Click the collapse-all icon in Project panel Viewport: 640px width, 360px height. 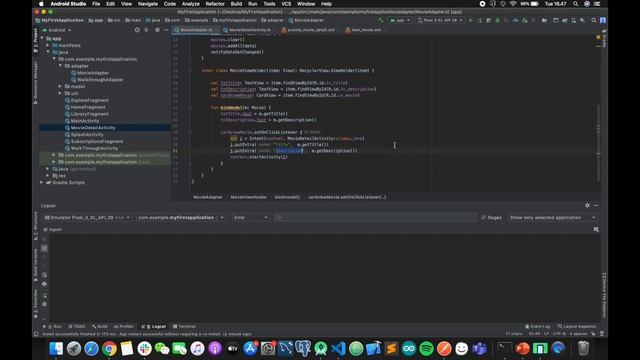146,30
